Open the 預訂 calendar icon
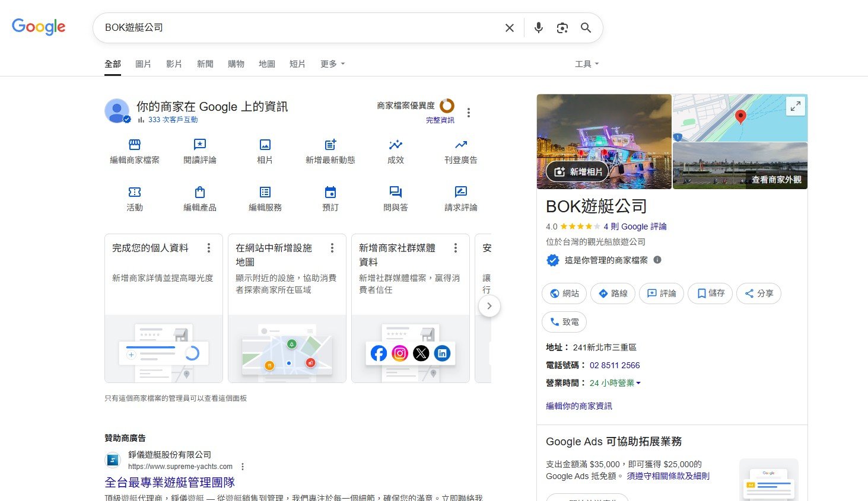Screen dimensions: 868x501 tap(330, 192)
